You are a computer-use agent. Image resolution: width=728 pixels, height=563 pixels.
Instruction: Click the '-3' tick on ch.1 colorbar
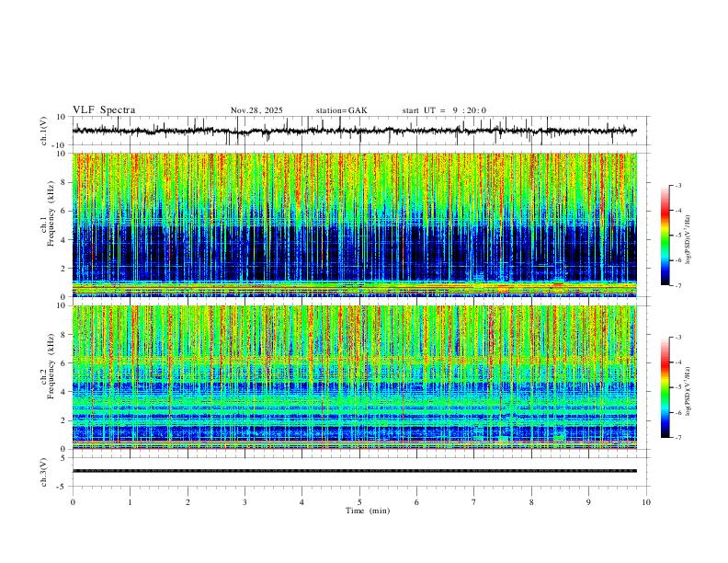(x=678, y=185)
